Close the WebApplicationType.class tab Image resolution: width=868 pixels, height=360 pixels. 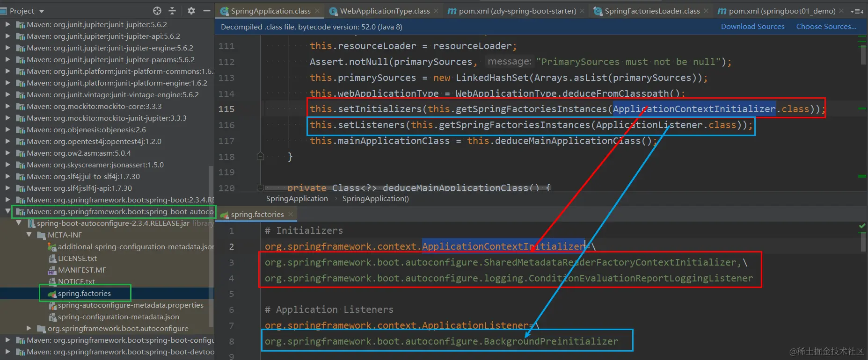pos(436,11)
